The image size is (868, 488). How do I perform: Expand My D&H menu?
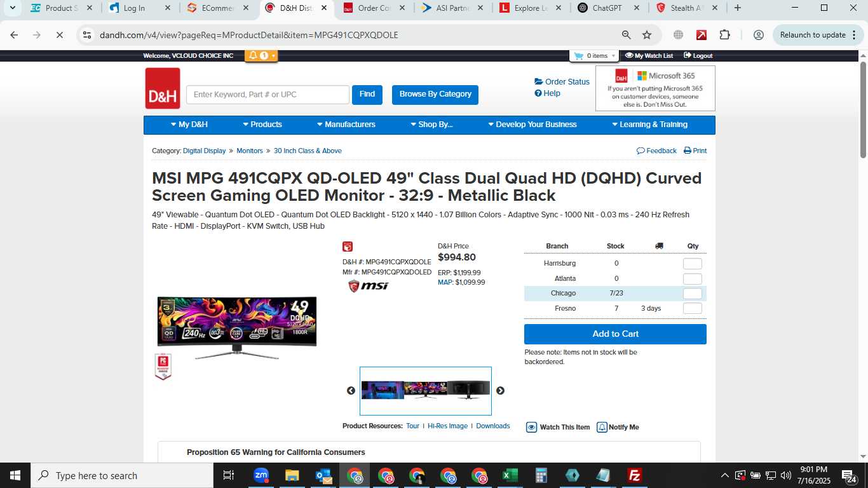(189, 125)
